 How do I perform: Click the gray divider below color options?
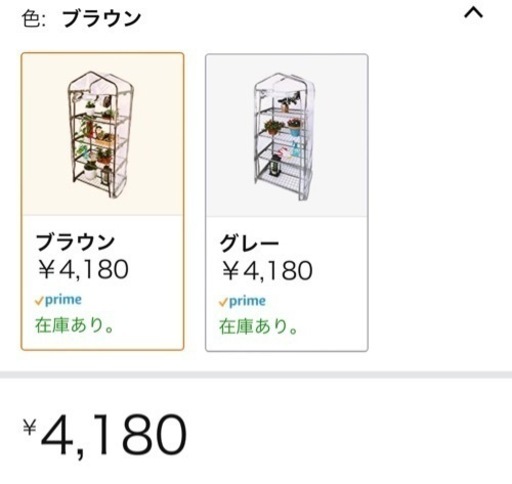tap(256, 375)
